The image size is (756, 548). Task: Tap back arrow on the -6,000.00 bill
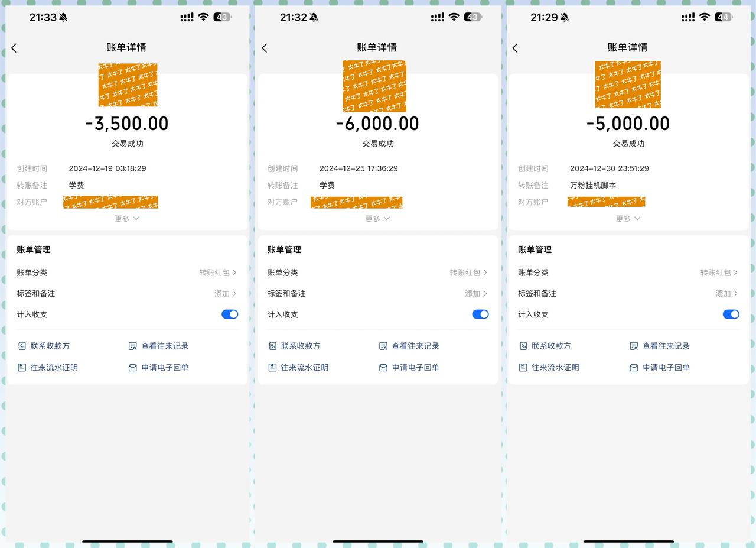(x=265, y=48)
